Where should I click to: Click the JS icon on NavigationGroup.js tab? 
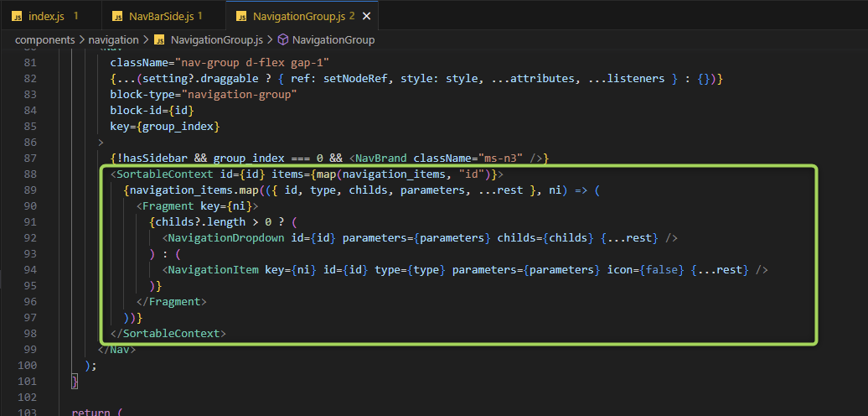pyautogui.click(x=242, y=16)
